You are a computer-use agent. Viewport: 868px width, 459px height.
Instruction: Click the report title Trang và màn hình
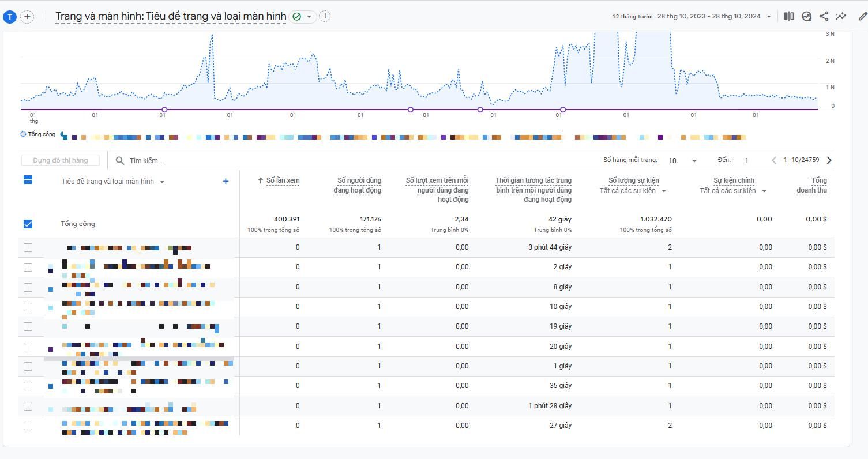coord(171,16)
